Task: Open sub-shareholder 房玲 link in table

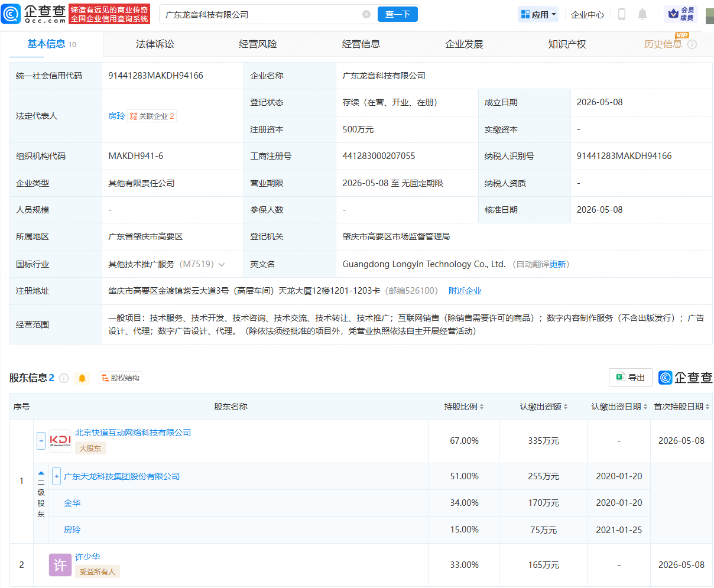Action: (x=72, y=530)
